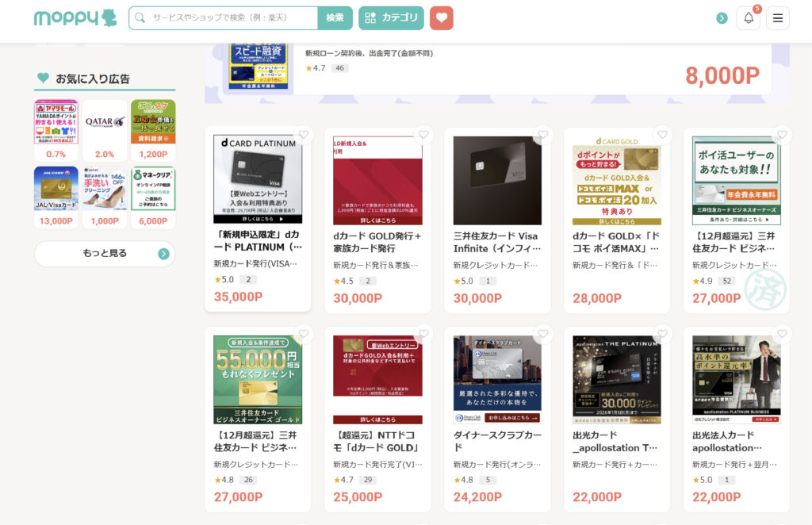Open the カテゴリ category menu
Image resolution: width=812 pixels, height=525 pixels.
(391, 17)
